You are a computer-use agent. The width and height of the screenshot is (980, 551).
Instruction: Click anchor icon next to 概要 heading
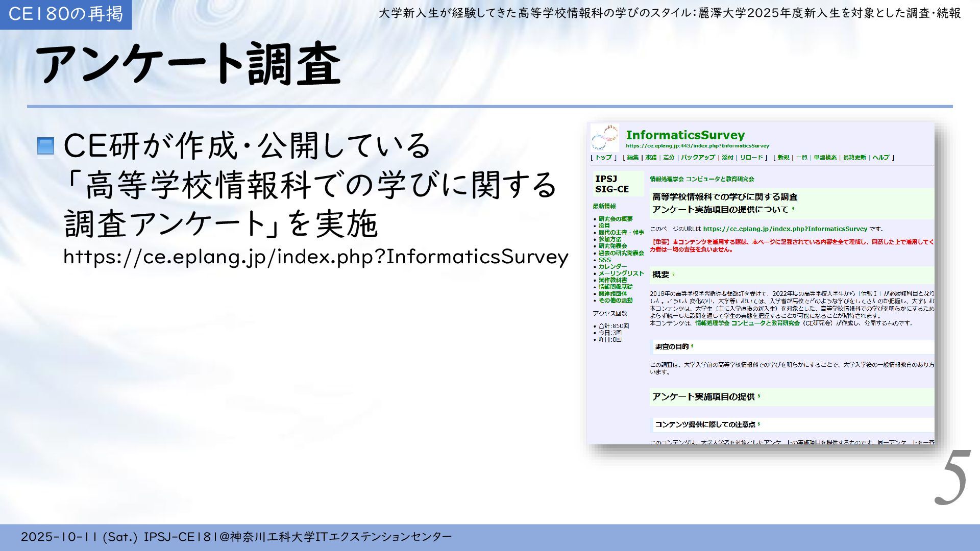[x=673, y=274]
